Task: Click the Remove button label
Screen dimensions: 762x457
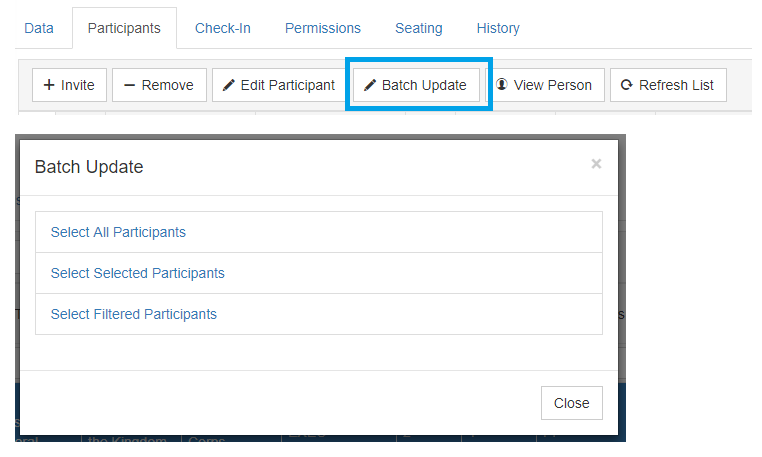Action: (x=168, y=85)
